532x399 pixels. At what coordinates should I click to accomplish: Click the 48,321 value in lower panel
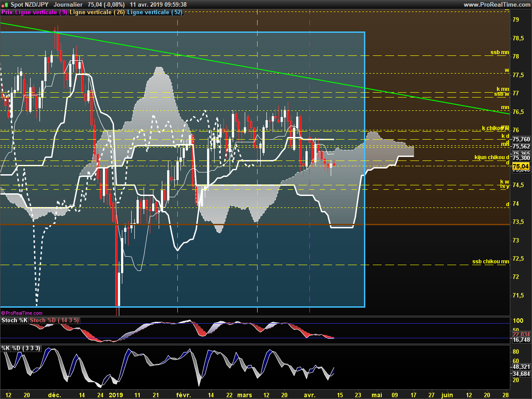[x=521, y=367]
